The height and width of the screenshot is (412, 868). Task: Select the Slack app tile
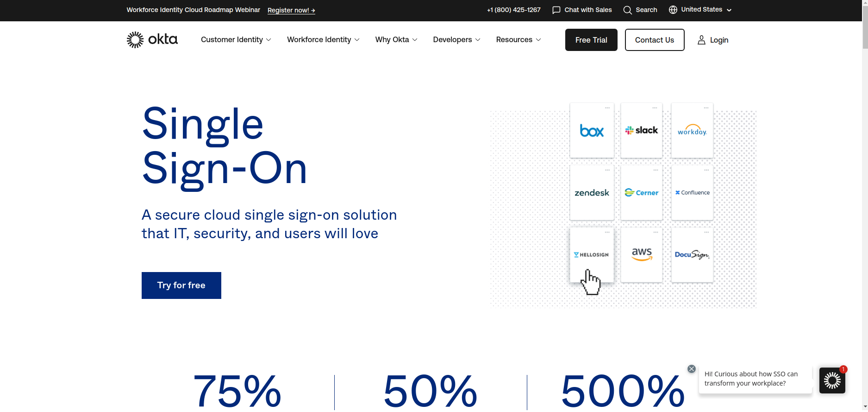tap(641, 131)
